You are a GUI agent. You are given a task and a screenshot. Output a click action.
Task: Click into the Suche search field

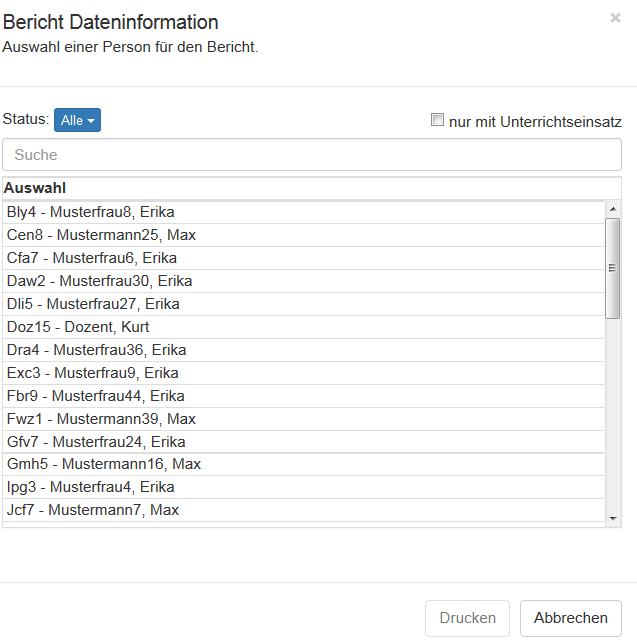point(312,155)
